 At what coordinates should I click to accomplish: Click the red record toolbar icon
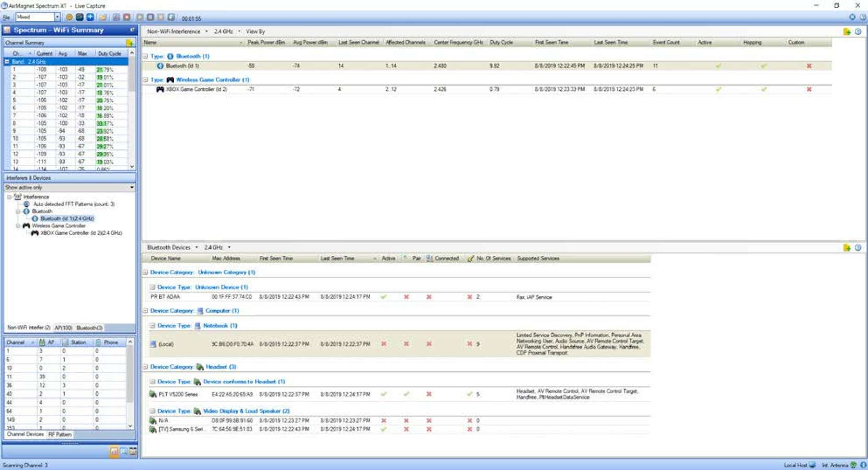point(126,17)
